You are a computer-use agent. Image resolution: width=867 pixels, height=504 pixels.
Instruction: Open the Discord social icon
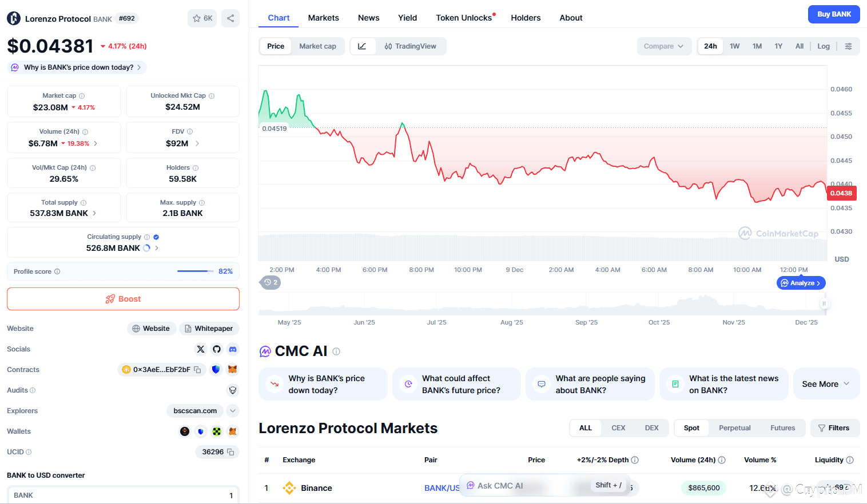pos(233,349)
